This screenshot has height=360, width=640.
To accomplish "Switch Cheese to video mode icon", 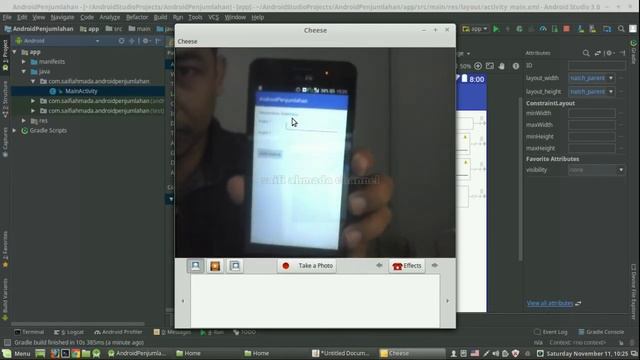I will (215, 266).
